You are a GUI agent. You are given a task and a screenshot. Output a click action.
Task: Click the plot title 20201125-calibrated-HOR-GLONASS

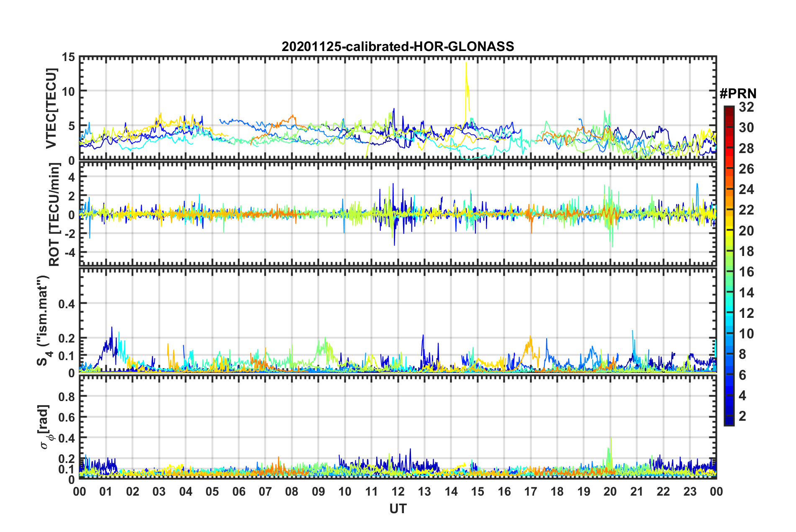click(398, 46)
